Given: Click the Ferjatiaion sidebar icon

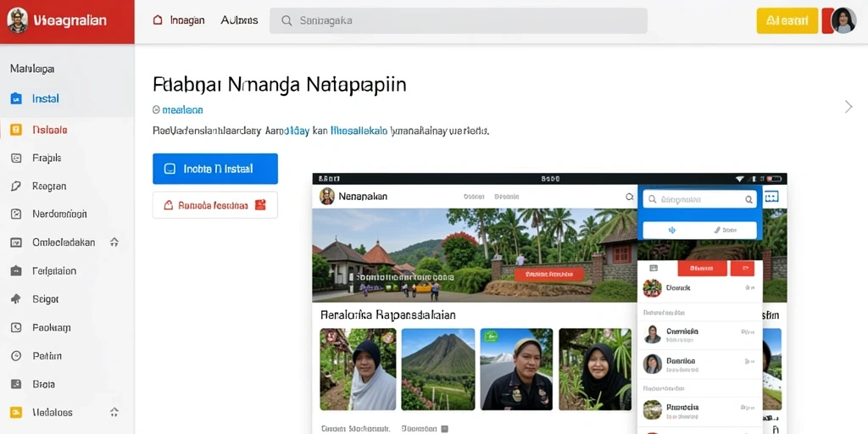Looking at the screenshot, I should (x=16, y=271).
